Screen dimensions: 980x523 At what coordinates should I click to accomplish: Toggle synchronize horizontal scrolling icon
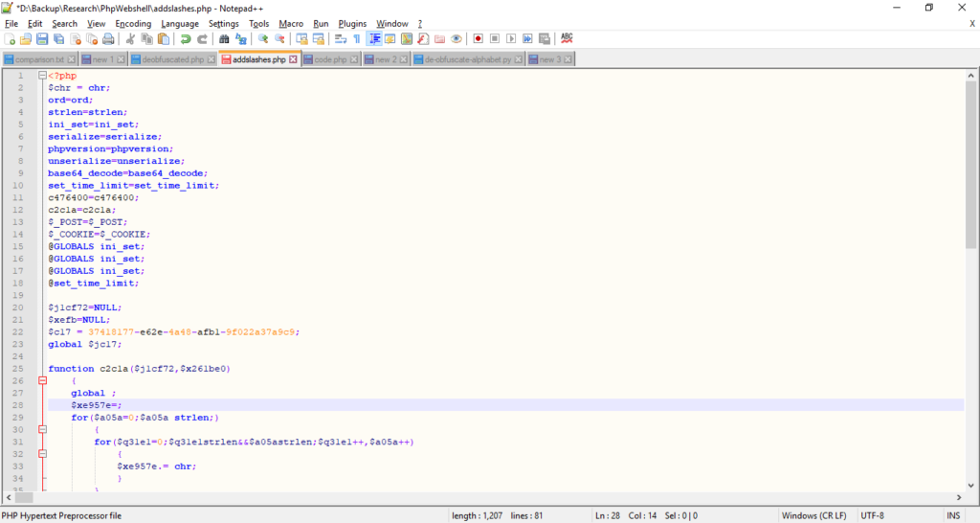point(318,38)
